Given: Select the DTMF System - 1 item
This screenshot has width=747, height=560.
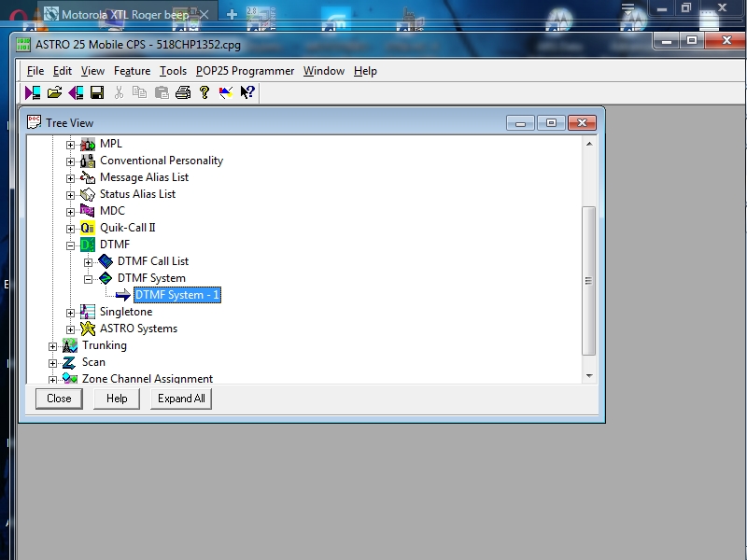Looking at the screenshot, I should click(x=177, y=295).
